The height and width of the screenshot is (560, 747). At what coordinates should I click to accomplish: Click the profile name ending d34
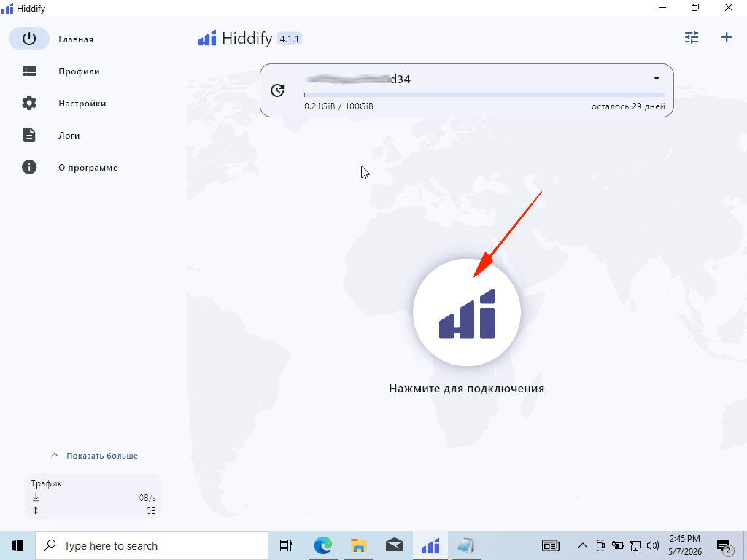357,79
